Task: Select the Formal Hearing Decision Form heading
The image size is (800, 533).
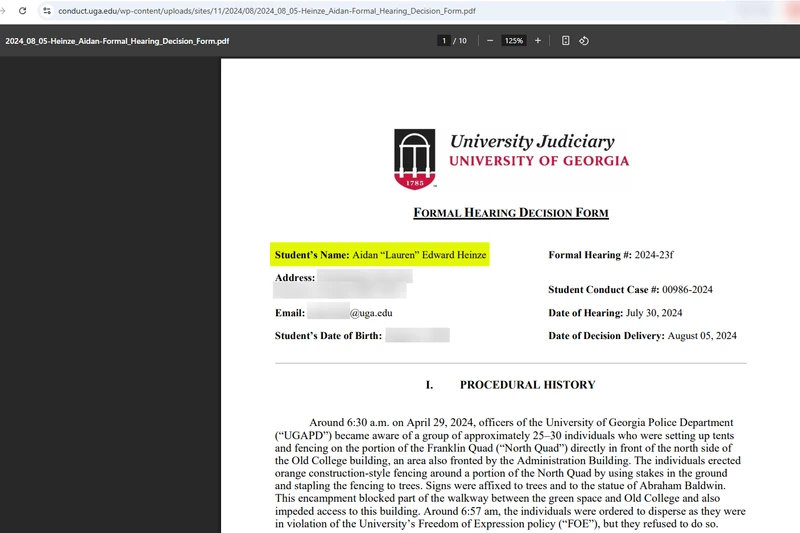Action: tap(511, 213)
